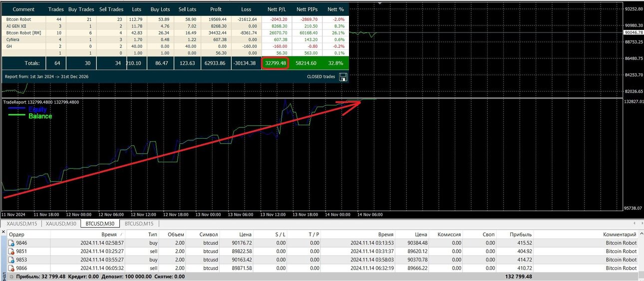
Task: Click the Sell Trades report header
Action: [111, 9]
